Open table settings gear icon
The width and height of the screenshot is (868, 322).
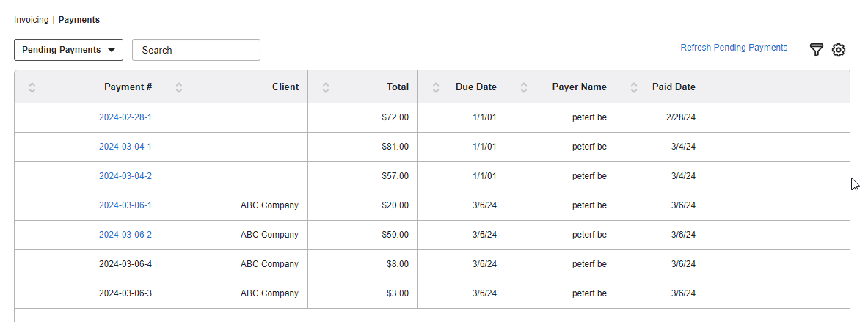[x=839, y=50]
